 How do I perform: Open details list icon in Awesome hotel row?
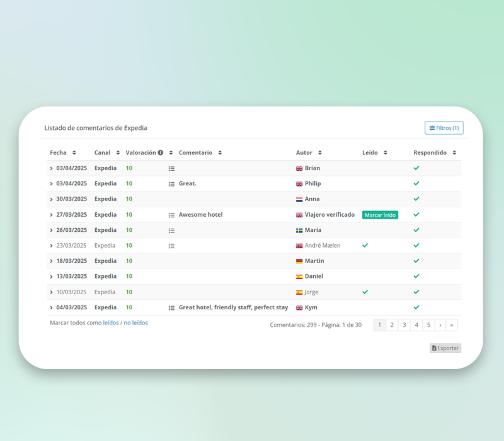pyautogui.click(x=171, y=215)
